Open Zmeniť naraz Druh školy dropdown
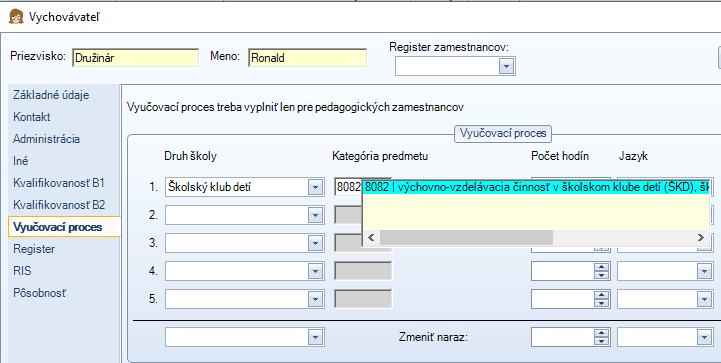This screenshot has height=363, width=721. (x=315, y=337)
